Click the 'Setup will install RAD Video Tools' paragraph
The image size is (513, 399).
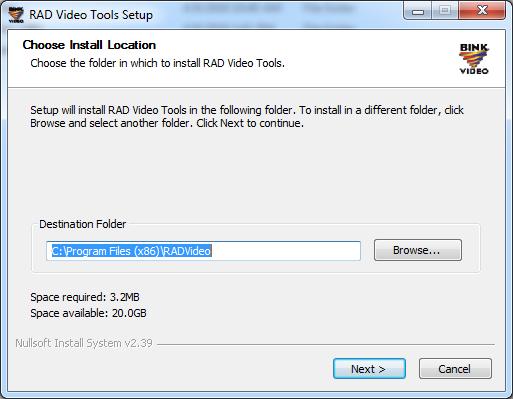(247, 116)
